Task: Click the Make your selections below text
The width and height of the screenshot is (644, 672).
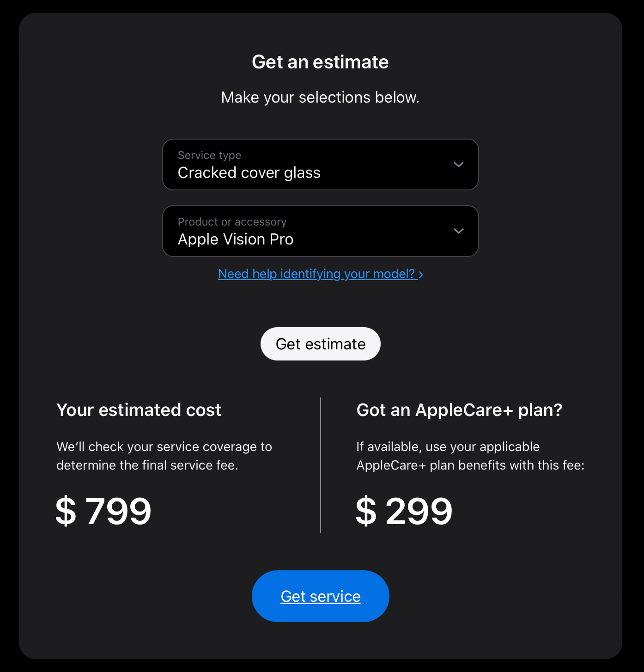Action: (x=320, y=98)
